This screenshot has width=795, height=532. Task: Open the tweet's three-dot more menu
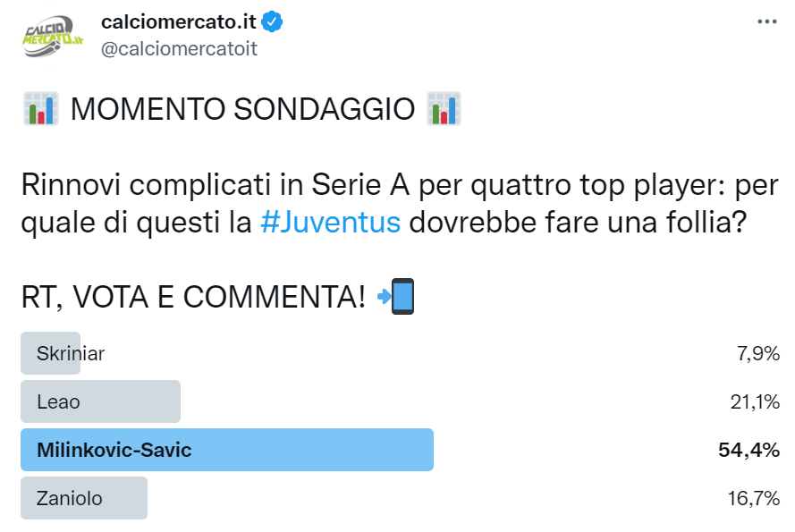point(767,21)
